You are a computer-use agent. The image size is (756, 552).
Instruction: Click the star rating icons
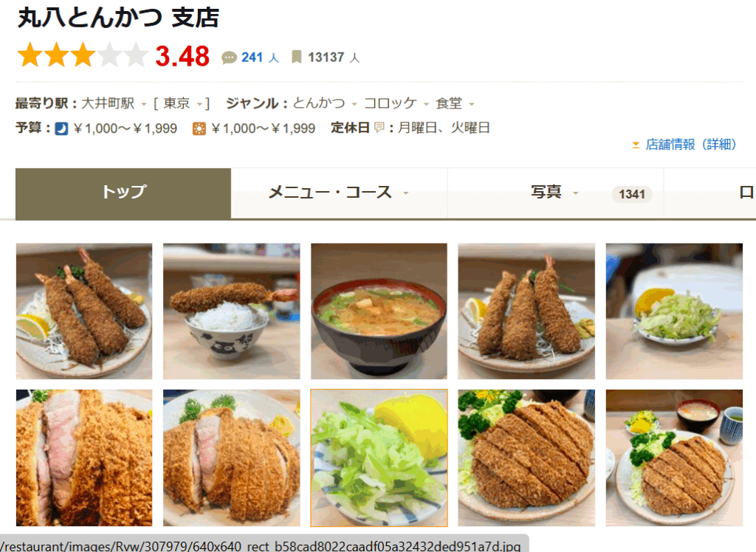tap(83, 55)
